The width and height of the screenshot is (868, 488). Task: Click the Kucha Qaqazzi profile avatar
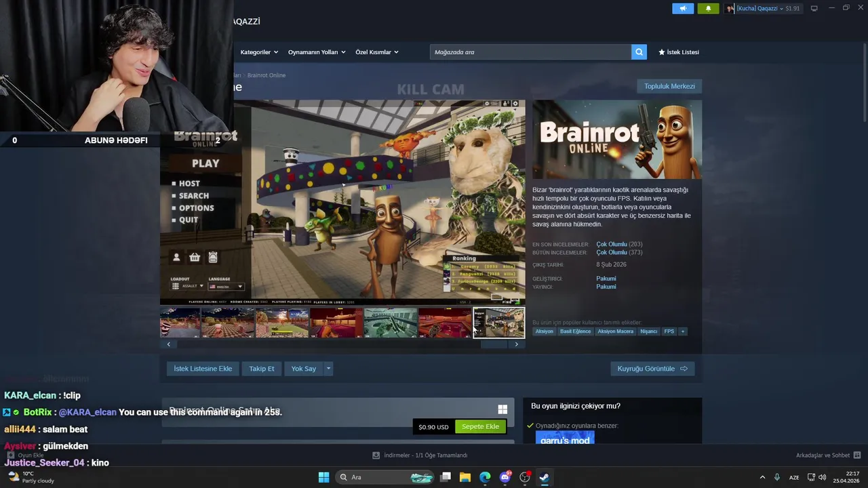[730, 8]
